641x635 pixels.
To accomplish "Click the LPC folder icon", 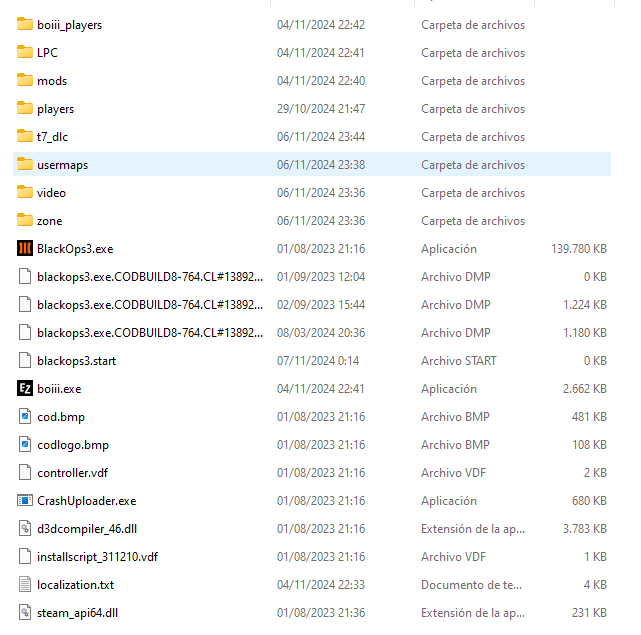I will pos(25,52).
